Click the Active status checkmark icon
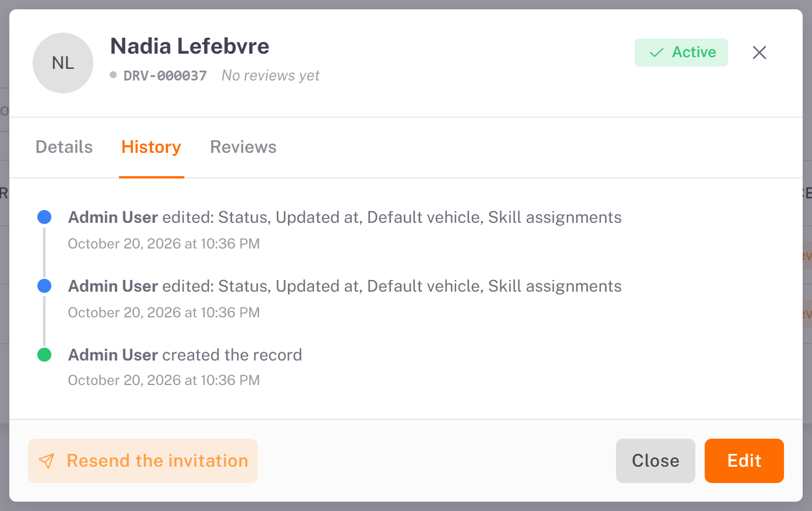The image size is (812, 511). [x=657, y=52]
